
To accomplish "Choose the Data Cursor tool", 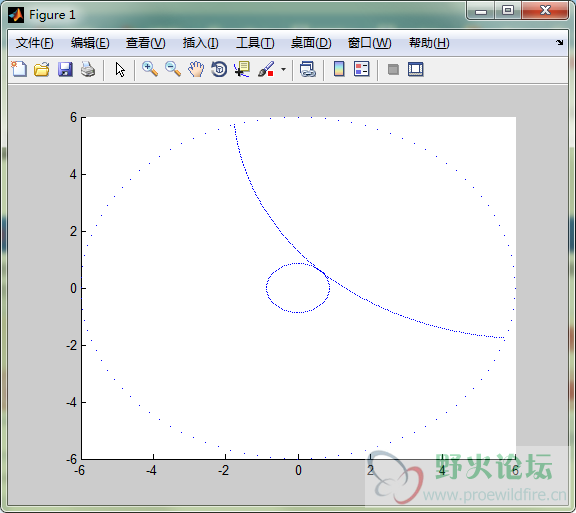I will tap(242, 69).
